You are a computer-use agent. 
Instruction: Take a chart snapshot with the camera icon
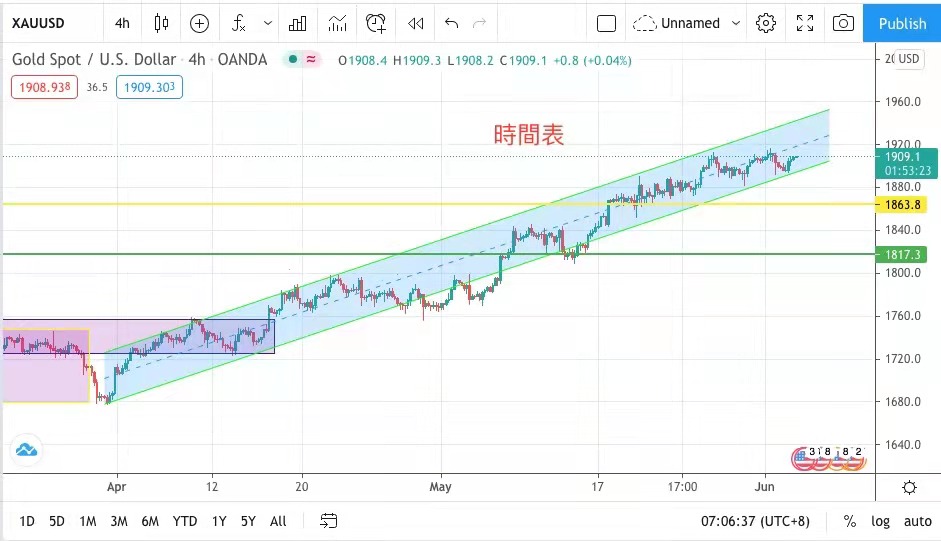[843, 23]
